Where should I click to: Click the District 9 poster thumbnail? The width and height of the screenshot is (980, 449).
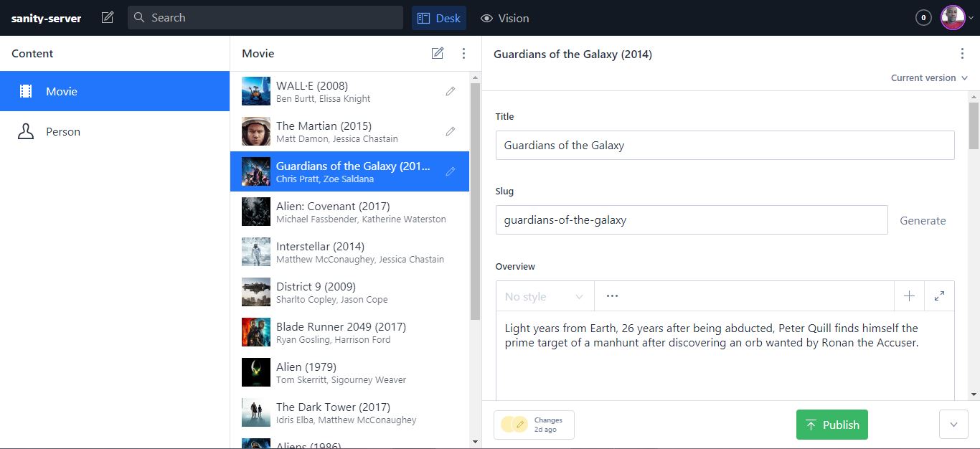tap(256, 292)
